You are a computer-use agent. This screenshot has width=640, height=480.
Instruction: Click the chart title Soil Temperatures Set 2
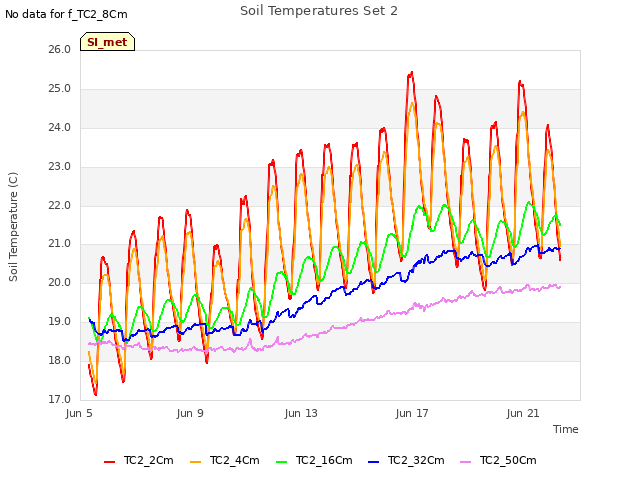[x=319, y=11]
